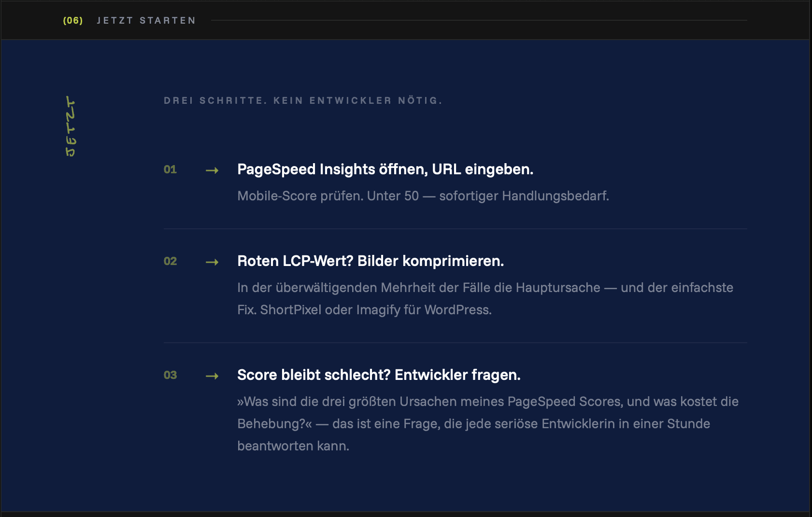Click the arrow icon beside step 03
The width and height of the screenshot is (812, 517).
[212, 376]
